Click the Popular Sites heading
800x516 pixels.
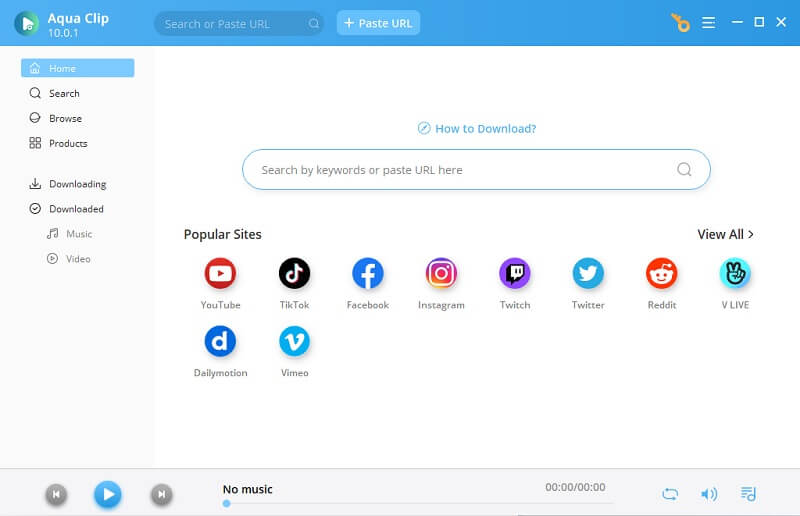pos(222,234)
